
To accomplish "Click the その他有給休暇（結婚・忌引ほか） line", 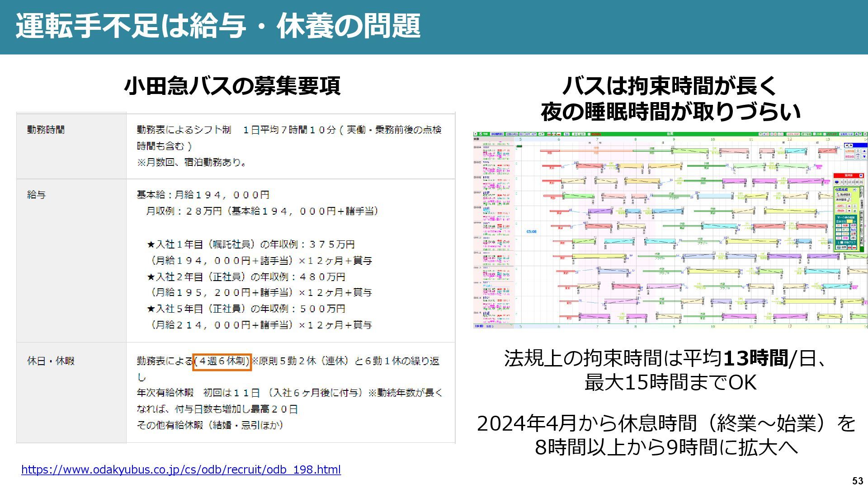I will (x=210, y=425).
